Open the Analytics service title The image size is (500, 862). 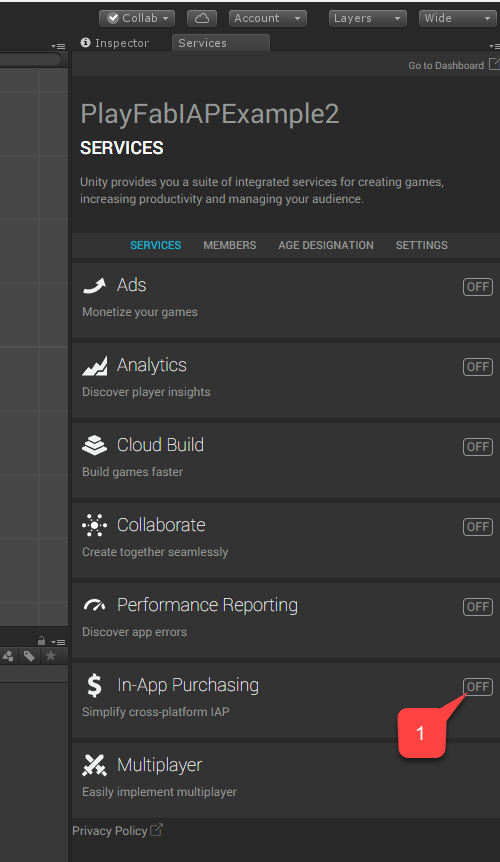(152, 365)
